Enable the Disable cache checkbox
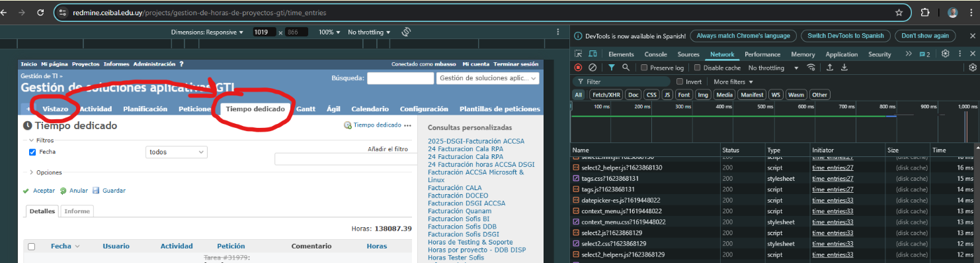This screenshot has height=263, width=980. [698, 68]
